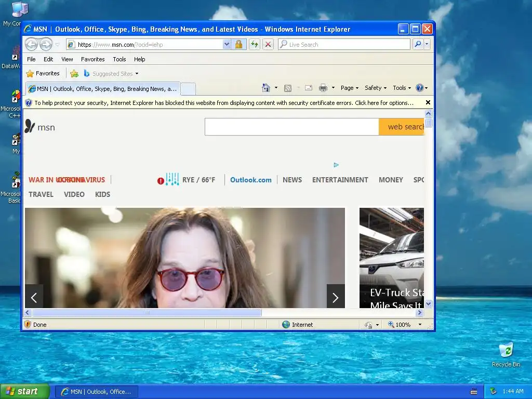Go back with the browser Back arrow
Viewport: 532px width, 399px height.
point(32,45)
